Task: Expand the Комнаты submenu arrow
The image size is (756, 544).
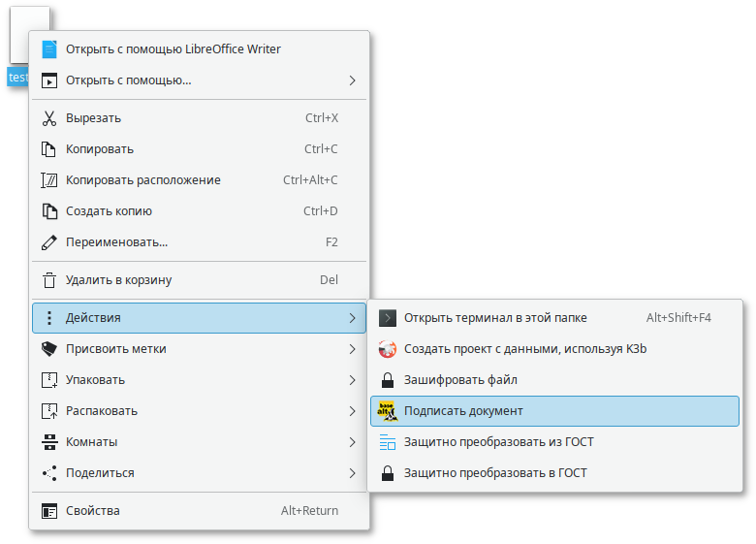Action: pos(353,442)
